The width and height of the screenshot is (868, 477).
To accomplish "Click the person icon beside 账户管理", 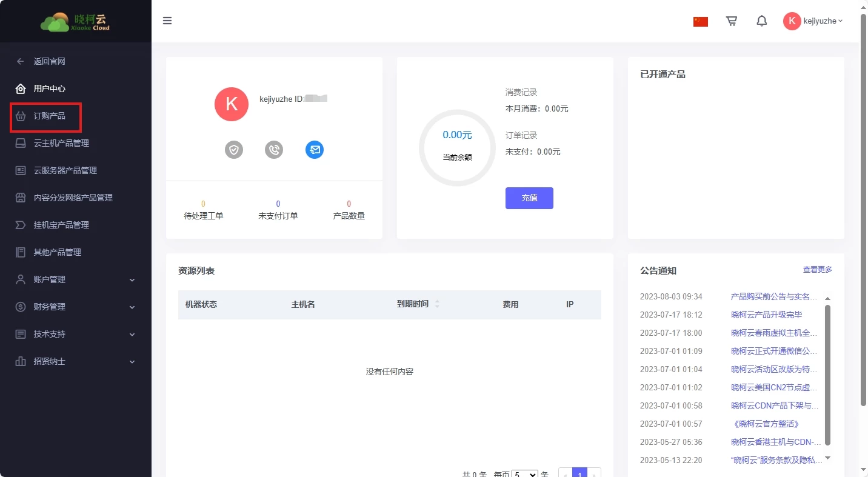I will click(21, 279).
